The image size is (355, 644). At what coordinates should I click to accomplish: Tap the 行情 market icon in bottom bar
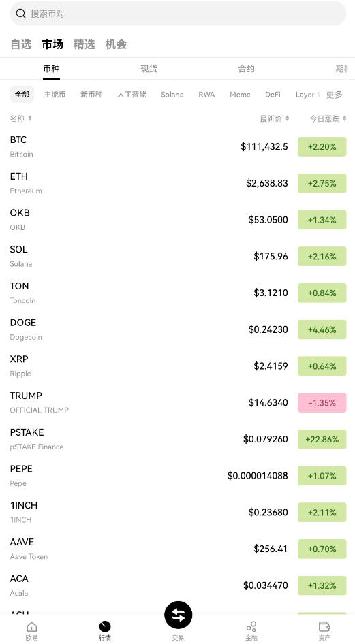[x=105, y=627]
